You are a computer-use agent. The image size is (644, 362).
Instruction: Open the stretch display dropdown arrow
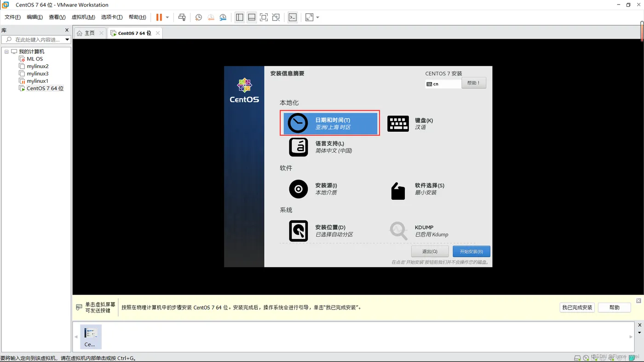[x=317, y=17]
